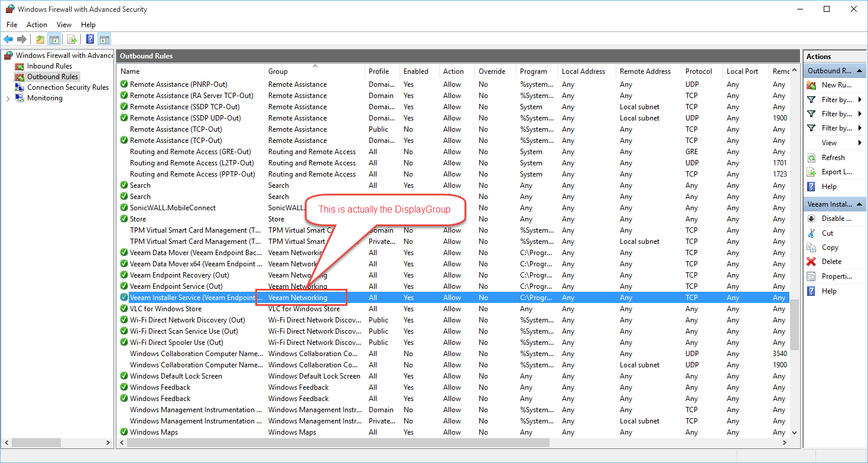The height and width of the screenshot is (463, 868).
Task: Click the Export List icon in Actions pane
Action: [811, 172]
